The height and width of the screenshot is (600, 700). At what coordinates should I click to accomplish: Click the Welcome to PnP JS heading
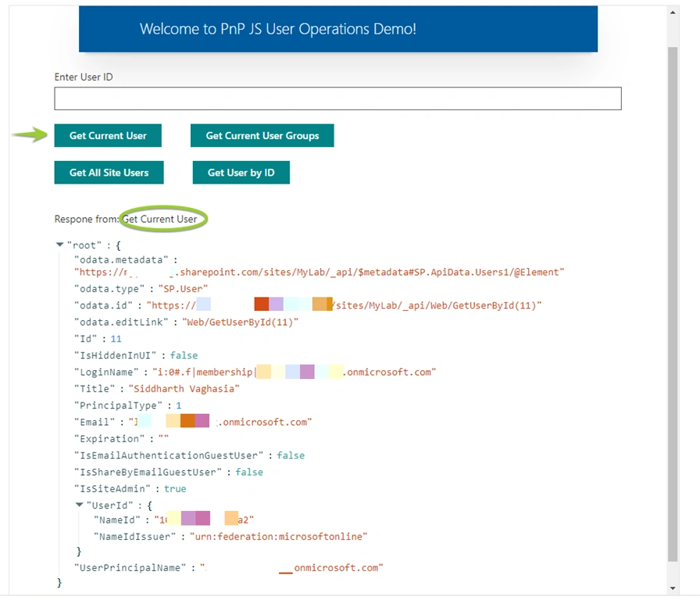pos(277,29)
